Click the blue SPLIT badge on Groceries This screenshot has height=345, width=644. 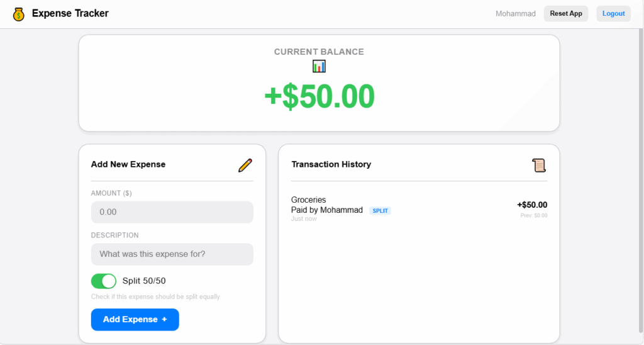pos(380,211)
